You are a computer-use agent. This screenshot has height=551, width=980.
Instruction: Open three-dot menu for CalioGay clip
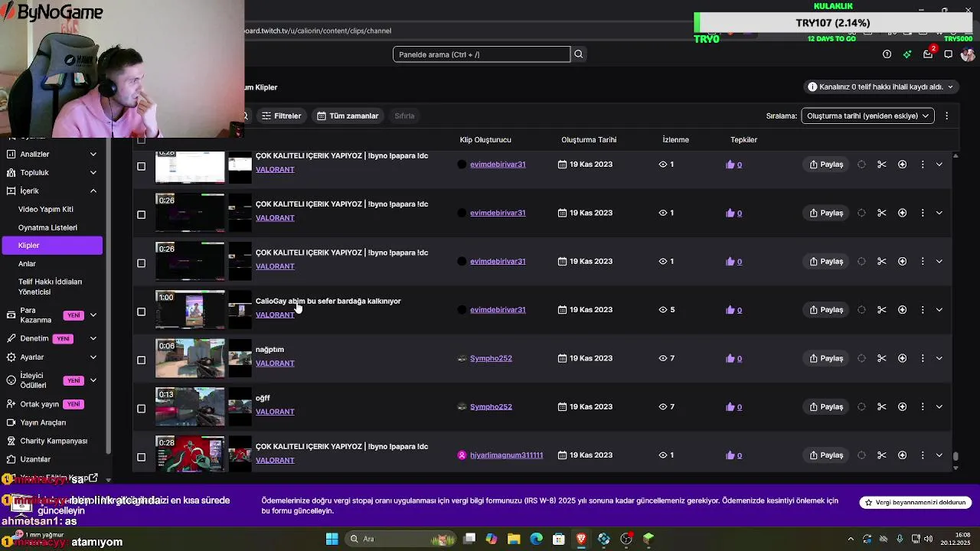[923, 310]
